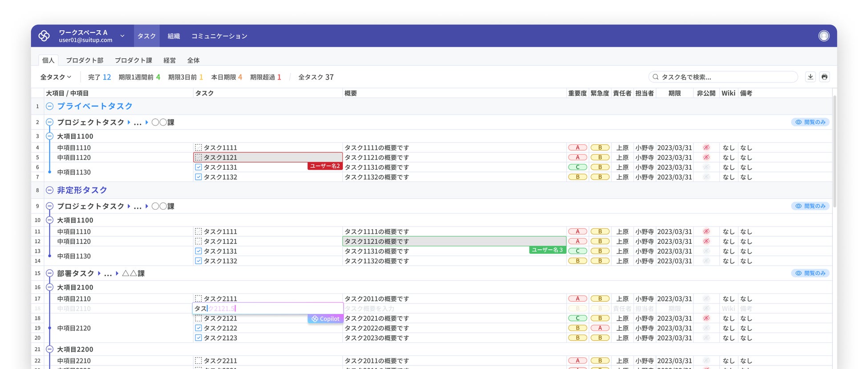Collapse the プライベートタスク section

point(50,106)
